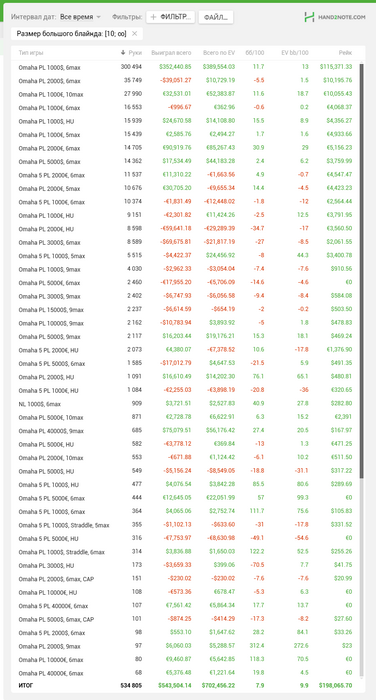This screenshot has height=700, width=376.
Task: Click the EV value $389,554.03
Action: [219, 67]
